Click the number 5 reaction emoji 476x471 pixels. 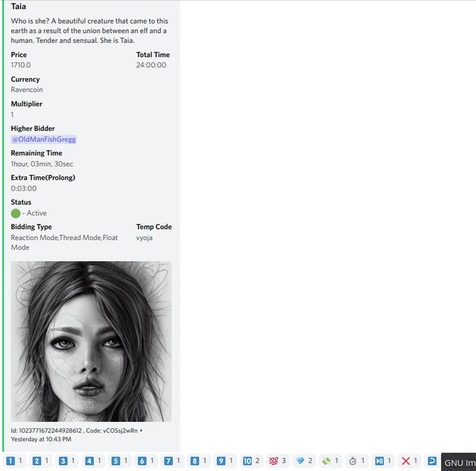coord(120,461)
